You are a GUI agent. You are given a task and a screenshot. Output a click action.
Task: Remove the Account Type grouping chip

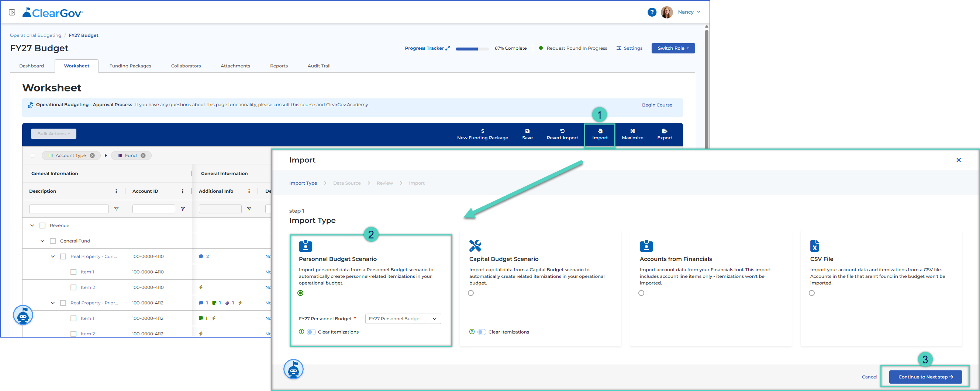click(92, 156)
